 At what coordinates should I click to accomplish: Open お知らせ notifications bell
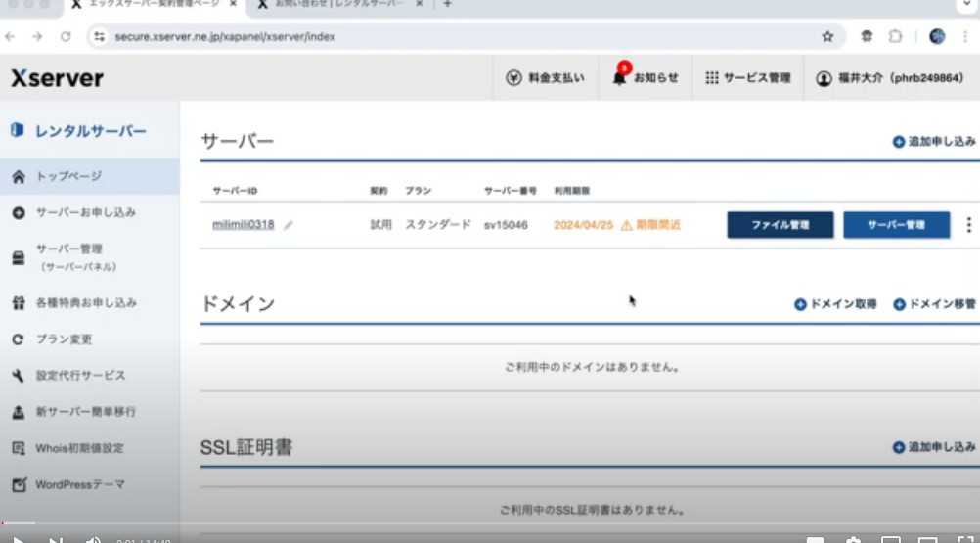pos(645,77)
